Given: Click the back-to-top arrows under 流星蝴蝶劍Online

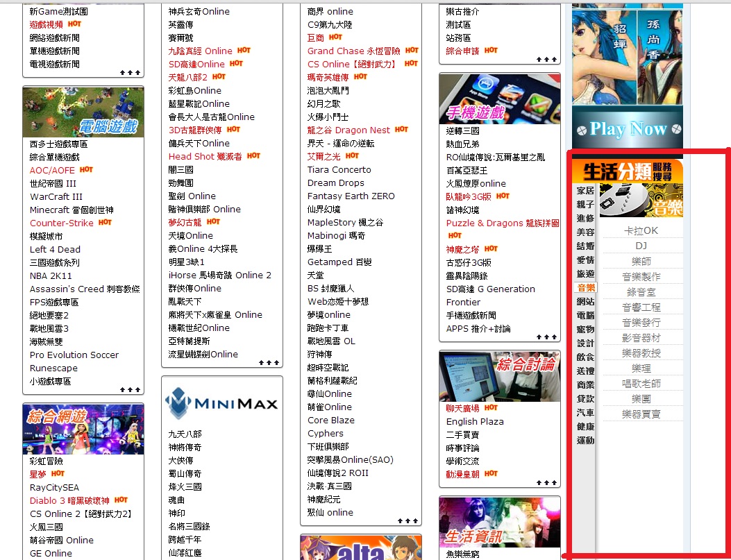Looking at the screenshot, I should pyautogui.click(x=269, y=362).
